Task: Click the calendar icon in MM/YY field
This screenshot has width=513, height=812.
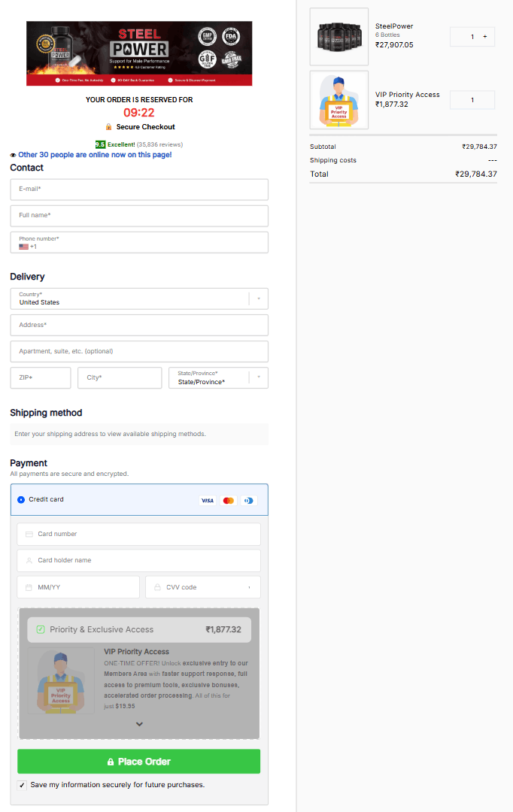Action: tap(29, 587)
